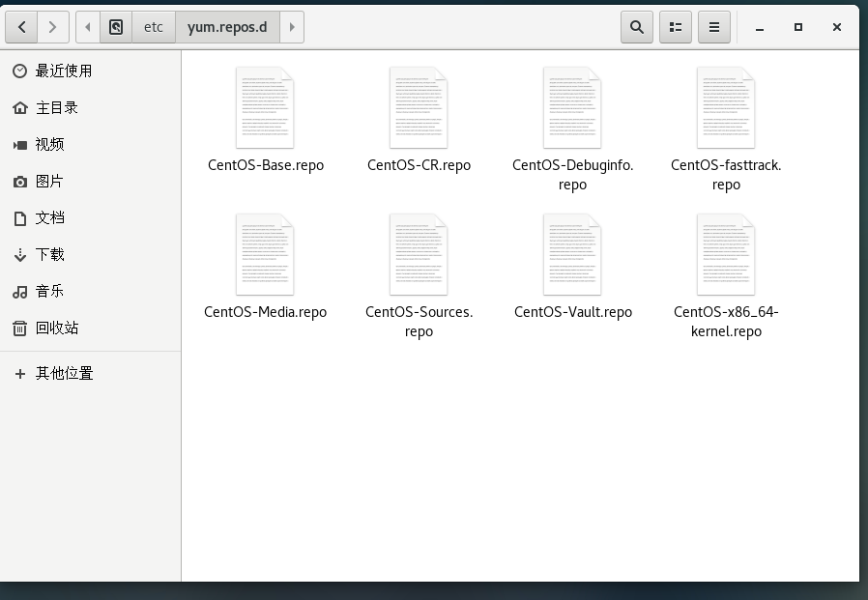Click the CentOS-Sources.repo filename label

(420, 322)
